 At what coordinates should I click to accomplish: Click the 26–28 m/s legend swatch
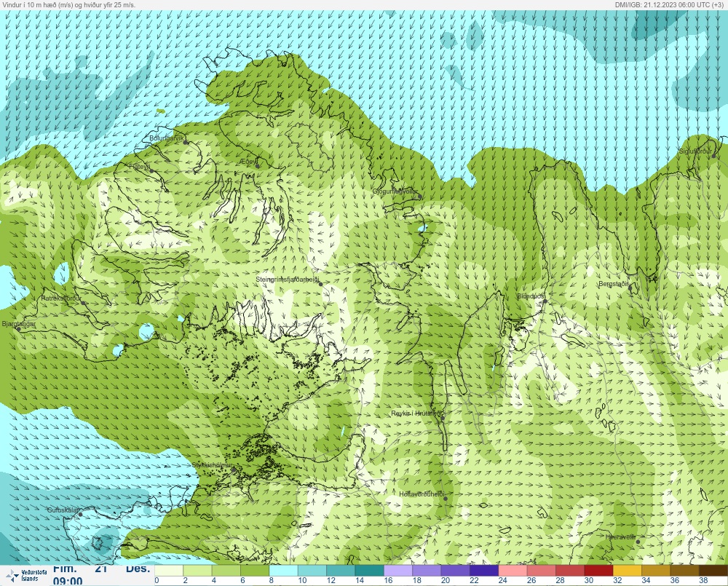click(x=542, y=570)
